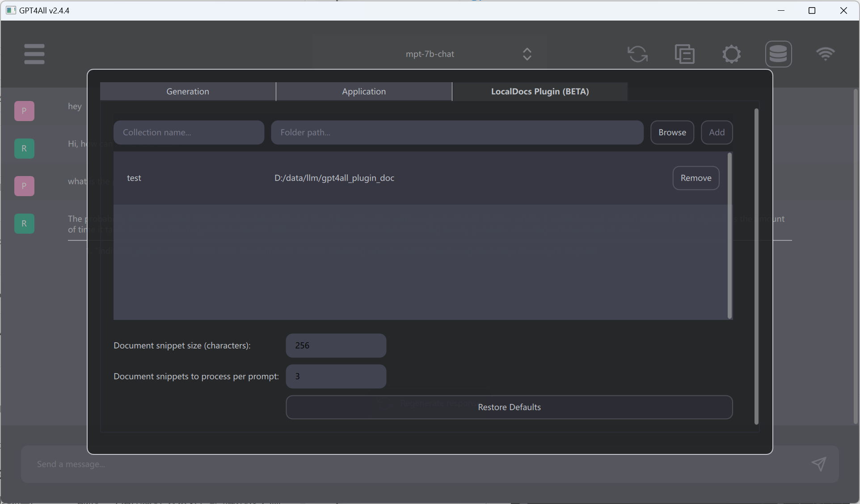
Task: Focus the Collection name input field
Action: click(189, 132)
